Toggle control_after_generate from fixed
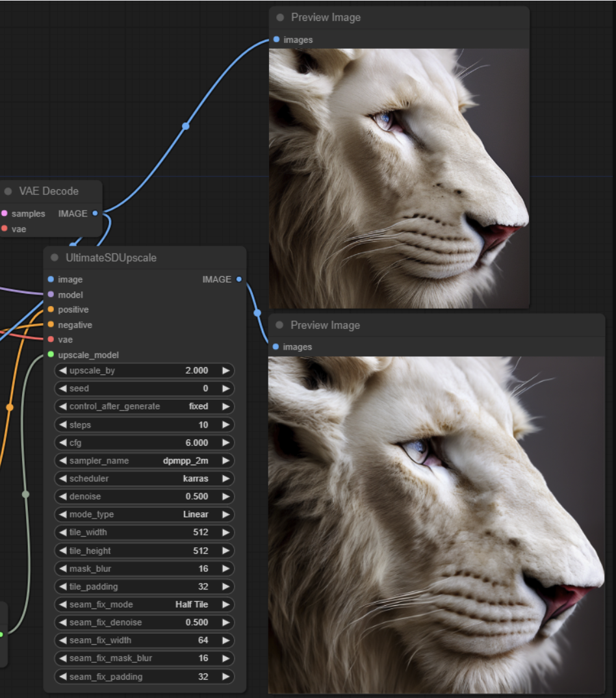Viewport: 616px width, 698px height. point(144,406)
